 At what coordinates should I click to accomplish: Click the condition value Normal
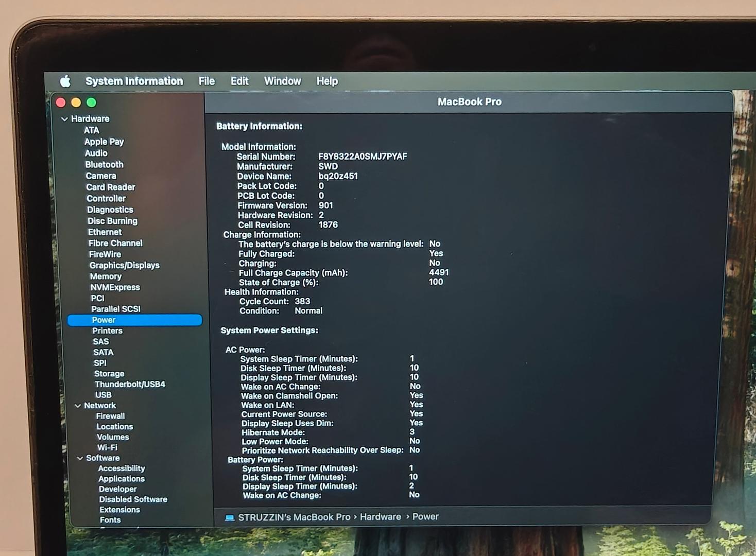pos(308,311)
